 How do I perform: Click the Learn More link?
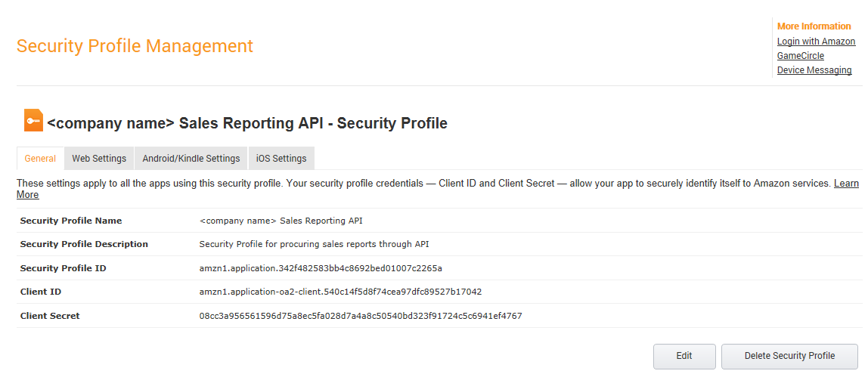(846, 184)
